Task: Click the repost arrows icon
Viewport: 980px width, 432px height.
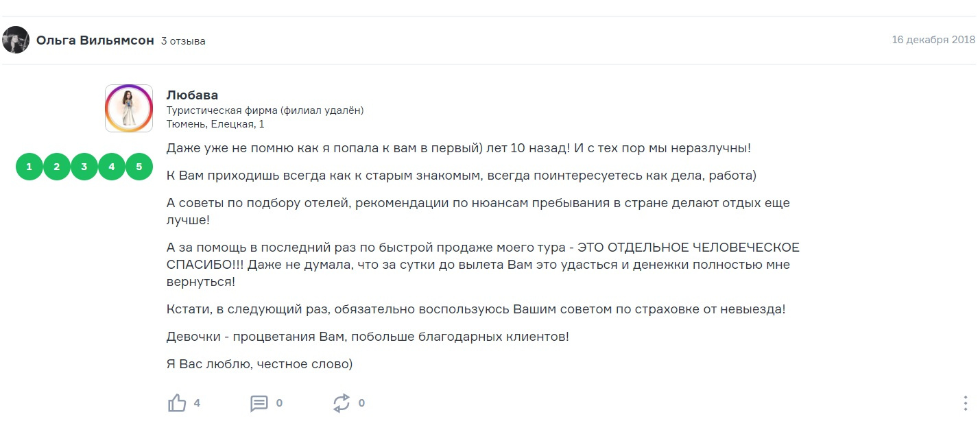Action: click(342, 403)
